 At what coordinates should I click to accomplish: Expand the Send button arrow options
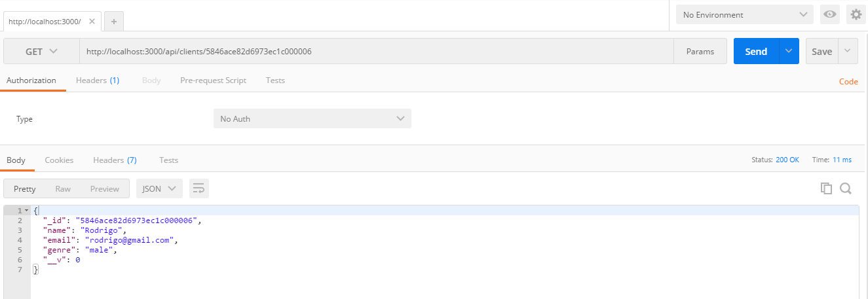(789, 51)
